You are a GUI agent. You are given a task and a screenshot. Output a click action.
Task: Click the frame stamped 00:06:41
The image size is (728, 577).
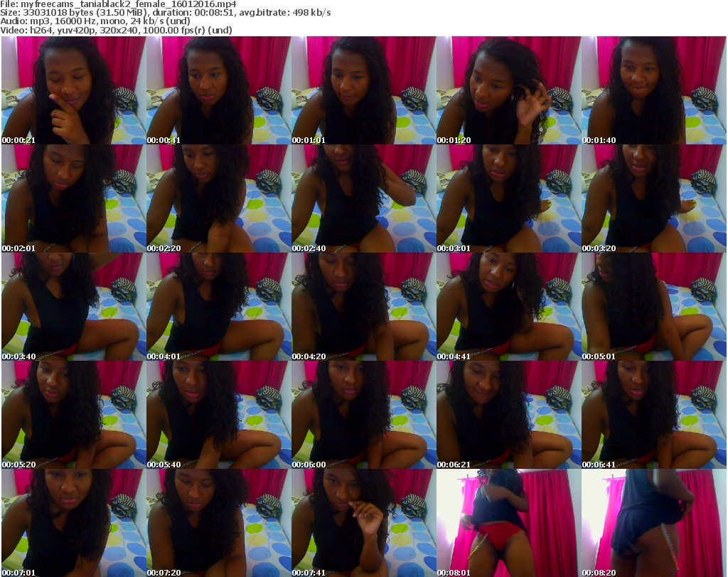coord(654,415)
